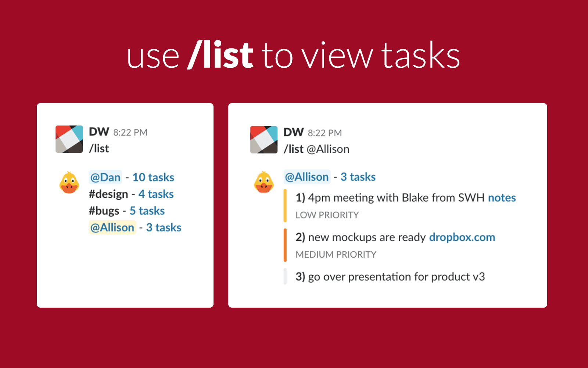
Task: Click the #design channel name
Action: coord(108,194)
